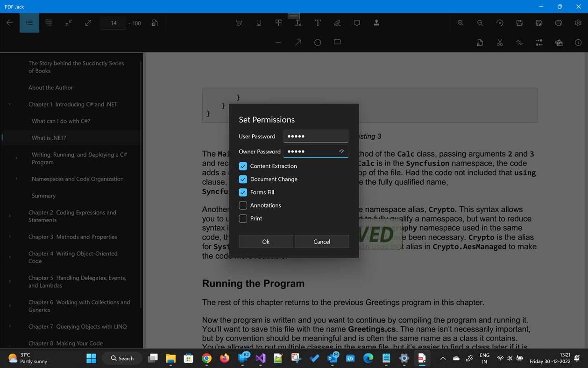Select the Strikethrough tool
The height and width of the screenshot is (368, 588).
point(278,22)
